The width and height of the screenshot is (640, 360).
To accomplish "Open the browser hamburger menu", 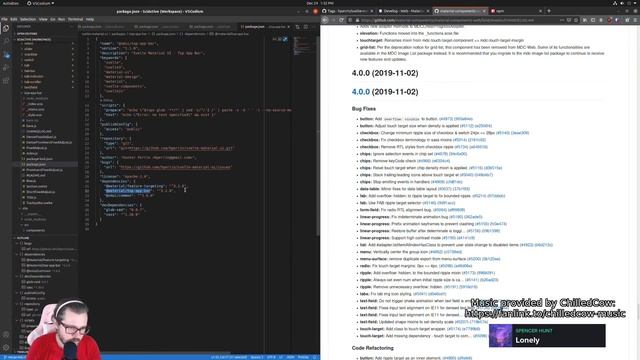I will pos(636,20).
